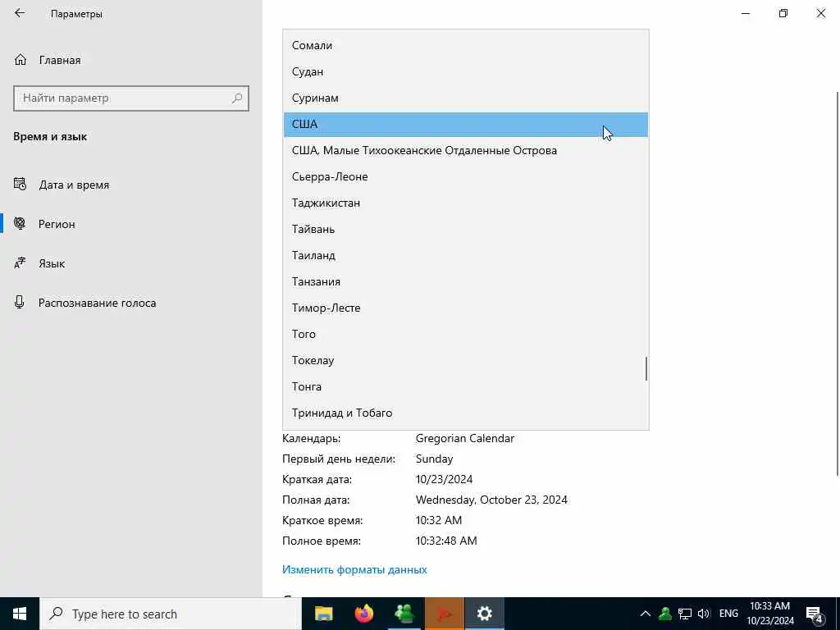Choose Тайвань in the country list

(x=466, y=230)
